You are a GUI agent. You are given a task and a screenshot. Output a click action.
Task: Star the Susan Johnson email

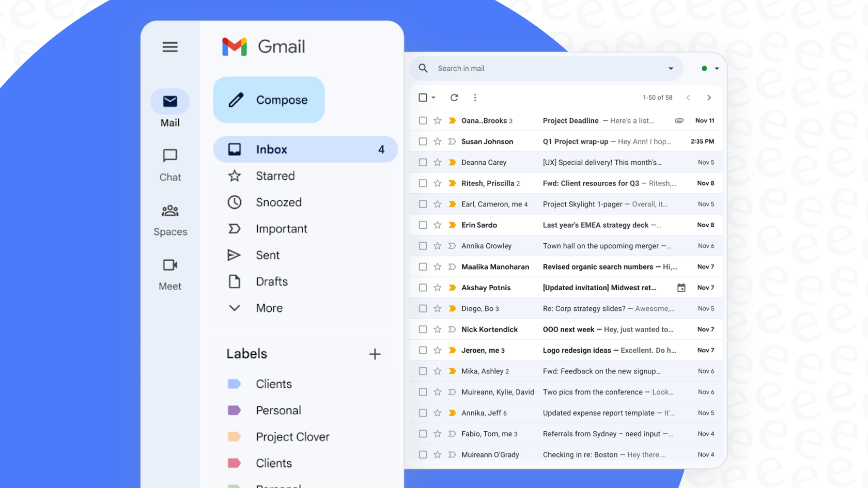tap(438, 141)
